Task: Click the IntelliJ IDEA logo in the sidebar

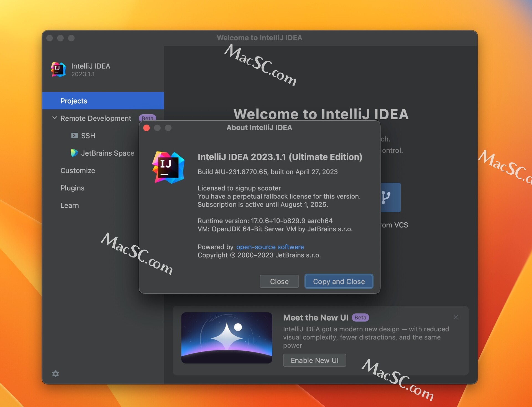Action: pyautogui.click(x=58, y=69)
